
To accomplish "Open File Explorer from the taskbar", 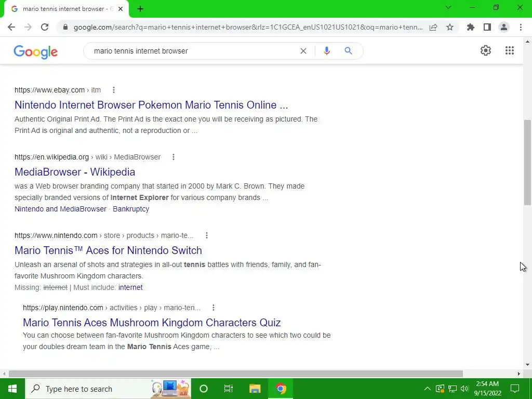I will pyautogui.click(x=255, y=389).
